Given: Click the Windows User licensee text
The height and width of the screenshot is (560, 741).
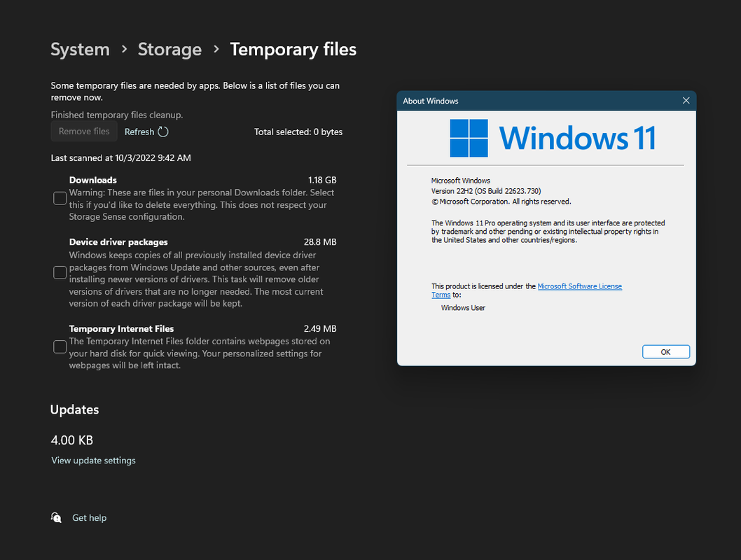Looking at the screenshot, I should [463, 308].
